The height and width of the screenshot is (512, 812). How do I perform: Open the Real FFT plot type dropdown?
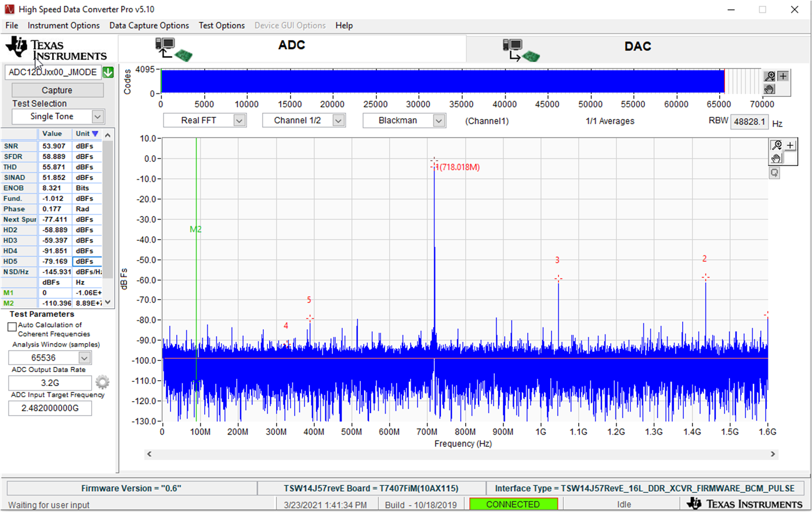pyautogui.click(x=240, y=120)
